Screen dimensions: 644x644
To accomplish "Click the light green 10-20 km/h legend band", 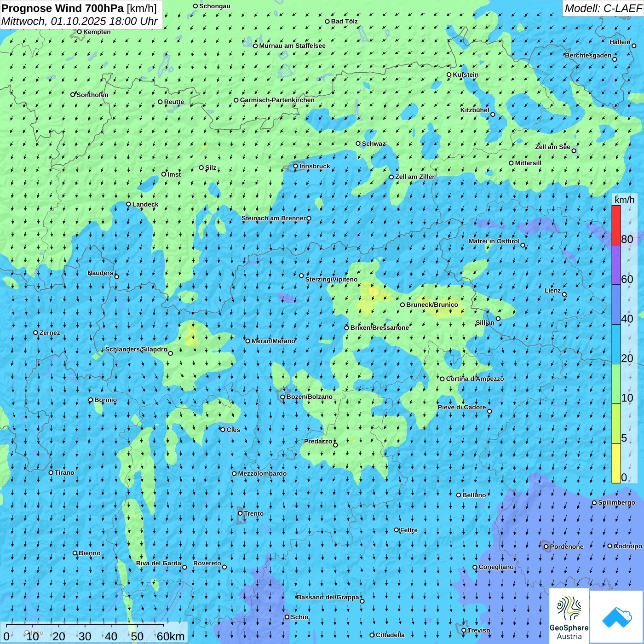I will click(616, 384).
